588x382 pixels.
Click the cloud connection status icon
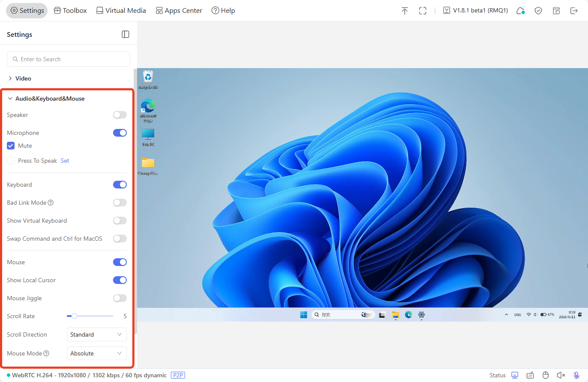pyautogui.click(x=520, y=11)
